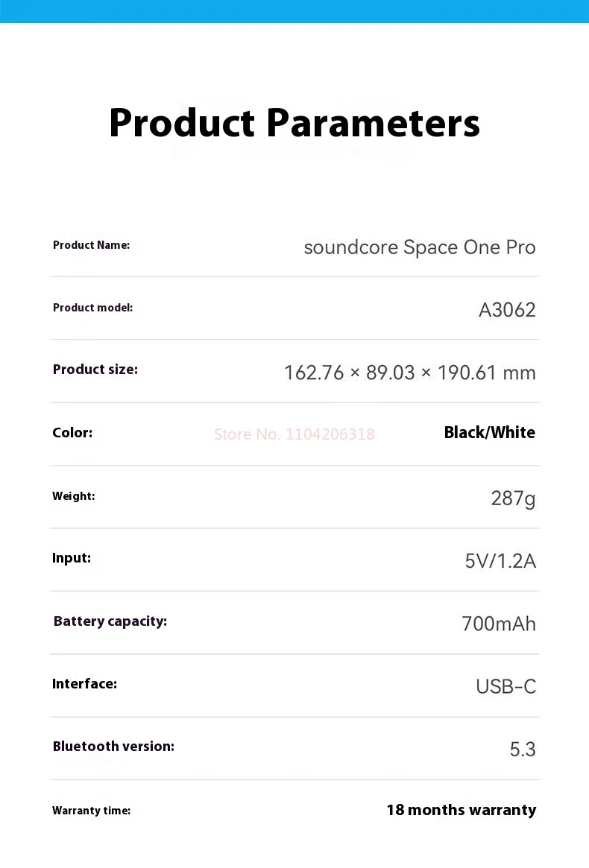The width and height of the screenshot is (589, 868).
Task: Click the Product Parameters heading
Action: click(x=294, y=123)
